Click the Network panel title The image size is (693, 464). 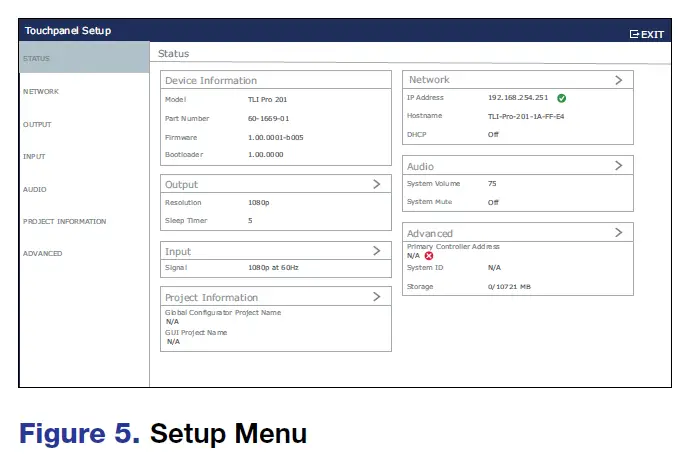[429, 80]
